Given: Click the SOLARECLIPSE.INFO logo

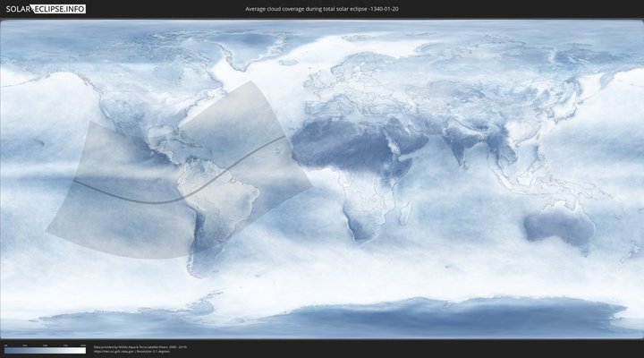Looking at the screenshot, I should point(46,9).
